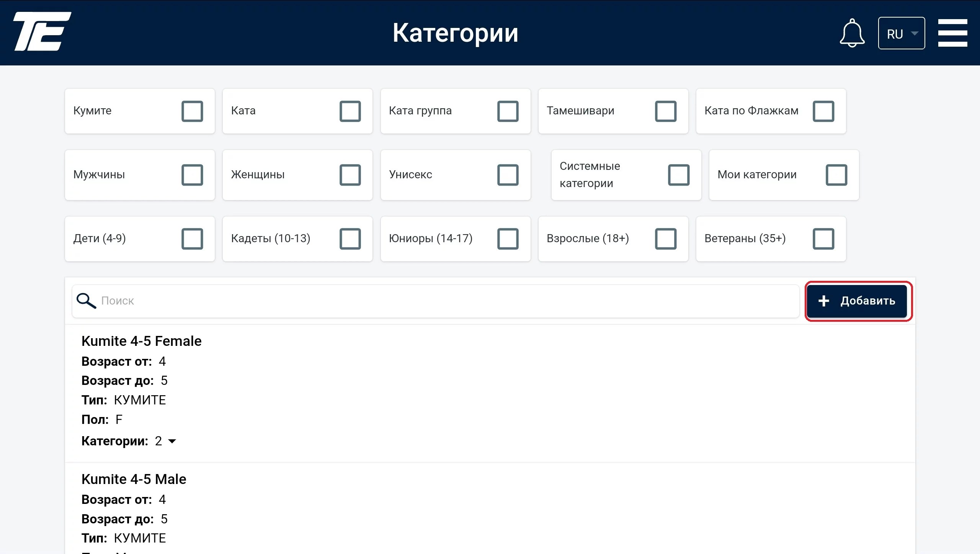Viewport: 980px width, 554px height.
Task: Toggle the Ката по Флажкам checkbox
Action: [823, 111]
